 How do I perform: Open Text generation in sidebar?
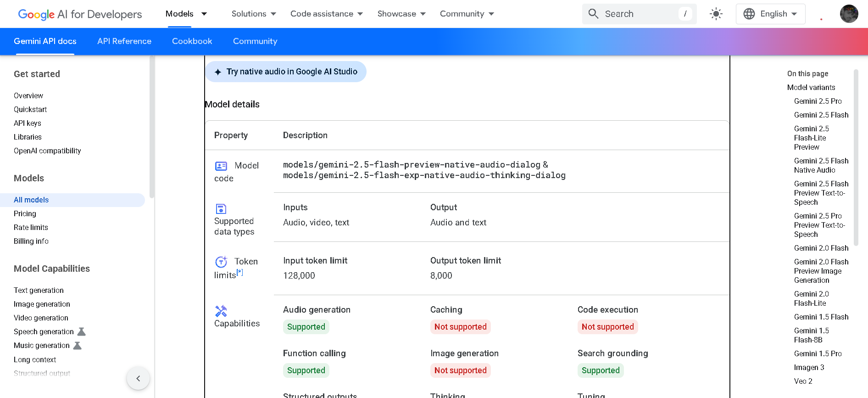coord(39,290)
